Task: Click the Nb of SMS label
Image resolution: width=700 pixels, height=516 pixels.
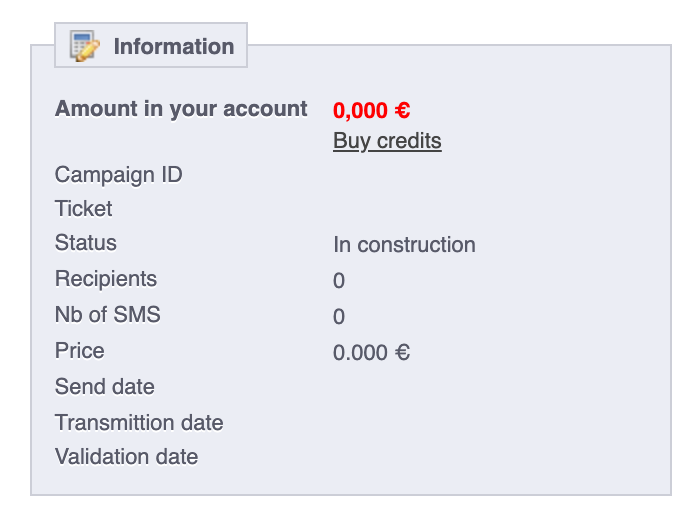Action: tap(108, 315)
